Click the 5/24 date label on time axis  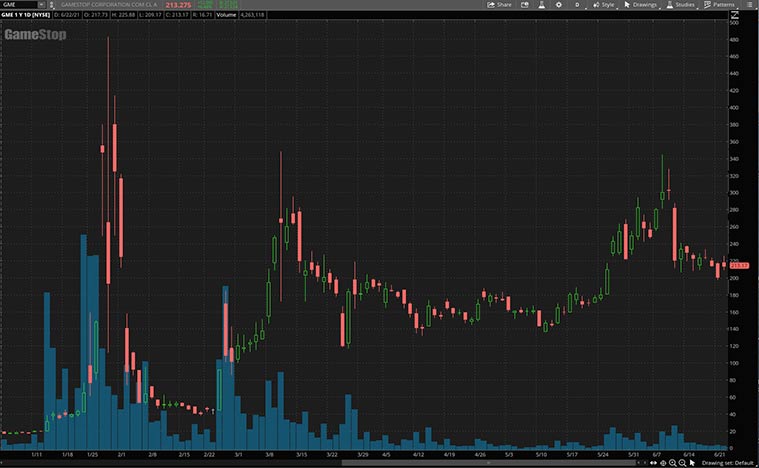(603, 455)
